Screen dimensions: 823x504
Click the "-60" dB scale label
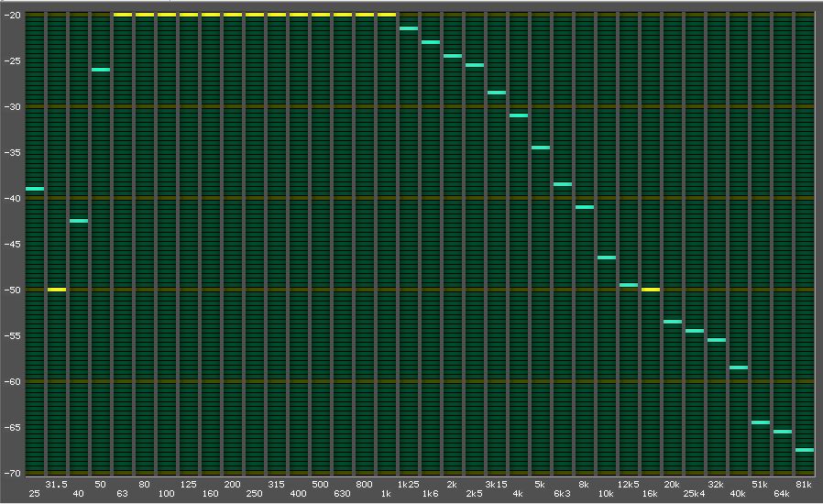(12, 382)
